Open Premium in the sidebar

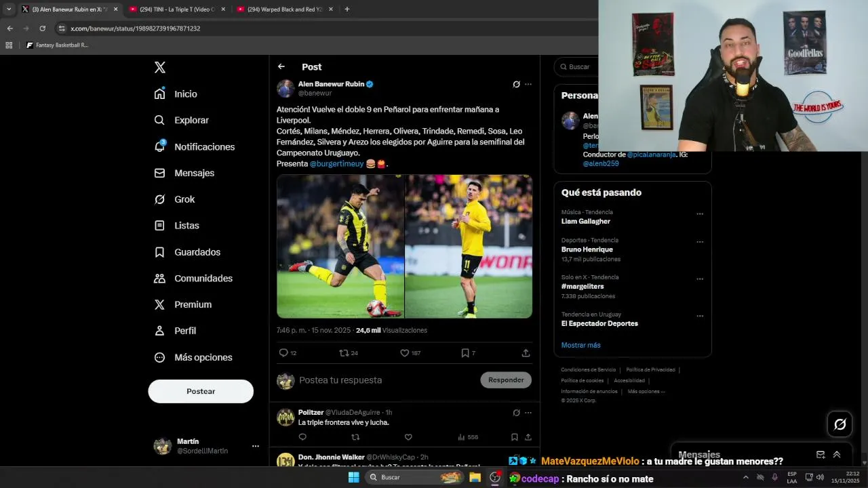pos(182,304)
